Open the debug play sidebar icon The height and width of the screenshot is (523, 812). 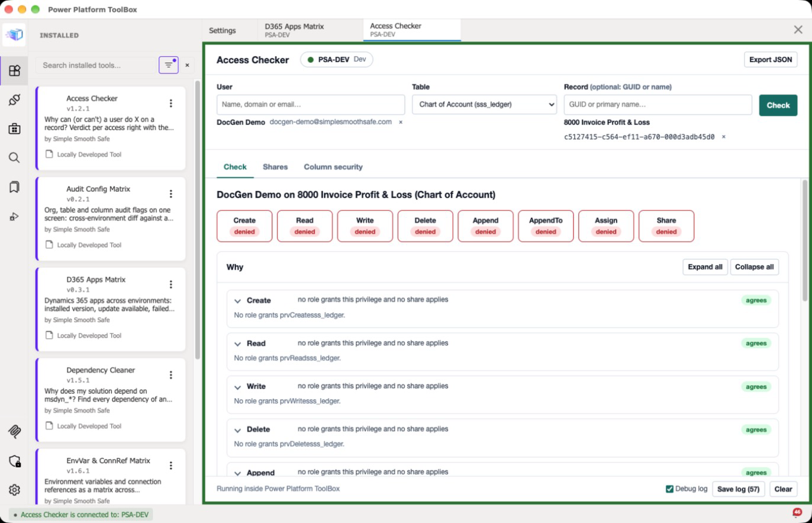(14, 217)
